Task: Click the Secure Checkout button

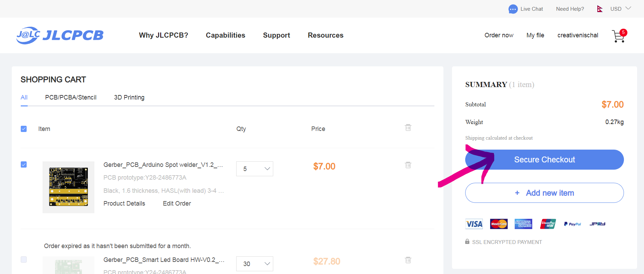Action: (x=544, y=160)
